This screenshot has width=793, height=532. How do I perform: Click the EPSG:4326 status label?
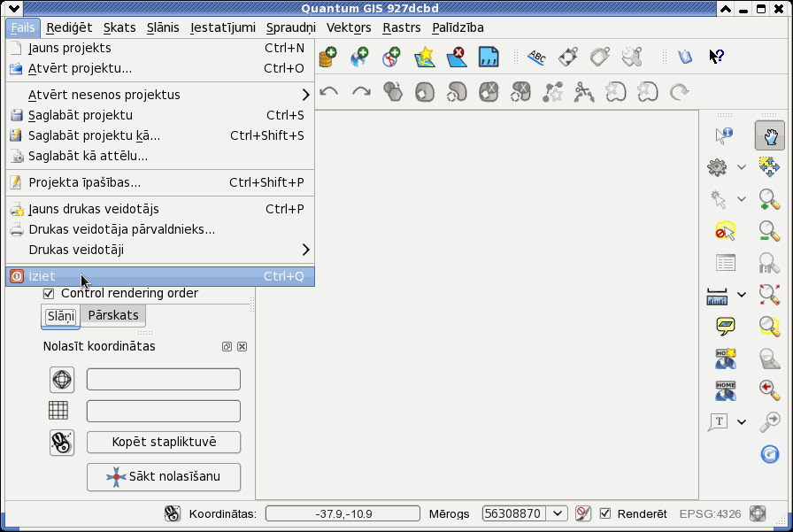point(710,513)
